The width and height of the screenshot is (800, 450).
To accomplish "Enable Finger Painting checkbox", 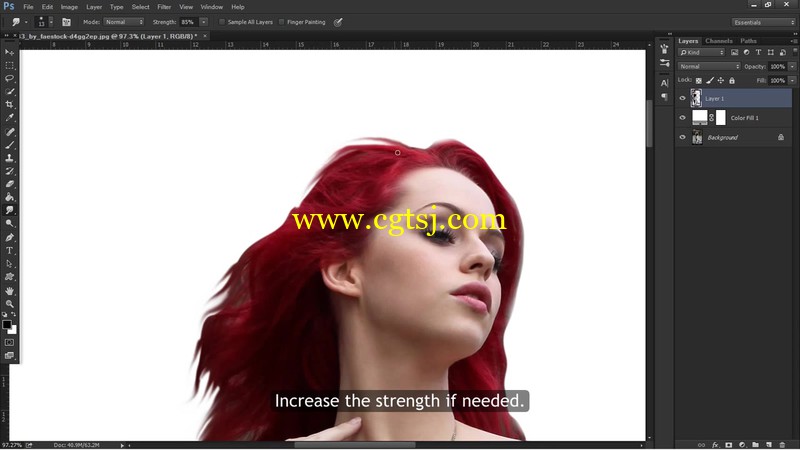I will (x=282, y=22).
